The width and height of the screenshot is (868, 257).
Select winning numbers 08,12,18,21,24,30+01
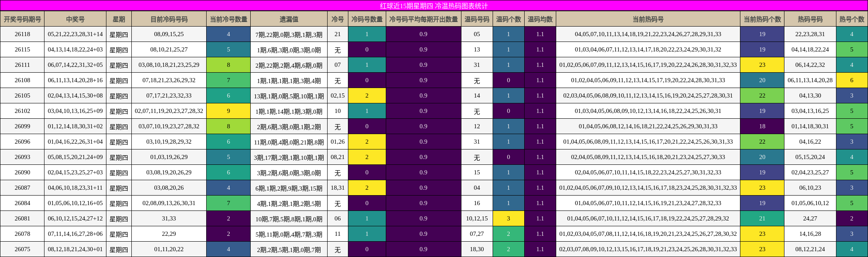pos(75,249)
